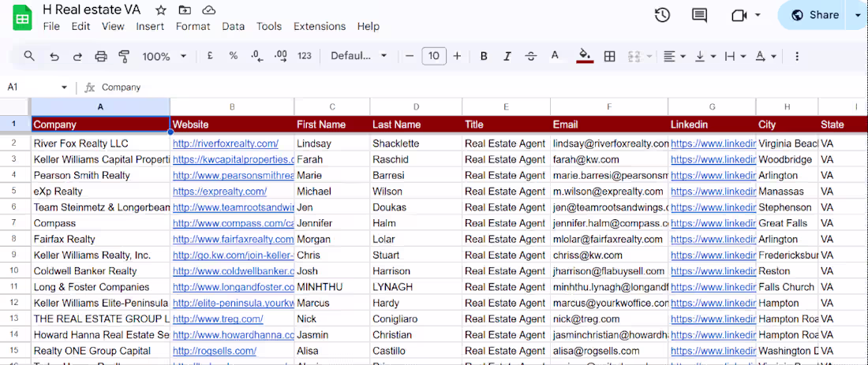Image resolution: width=868 pixels, height=365 pixels.
Task: Open the Tools menu
Action: [x=269, y=26]
